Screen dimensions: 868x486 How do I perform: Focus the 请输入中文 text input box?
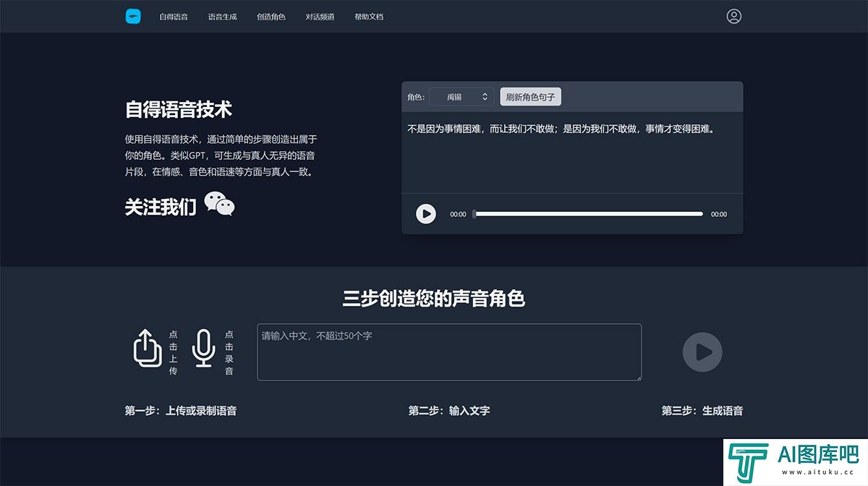pyautogui.click(x=448, y=352)
